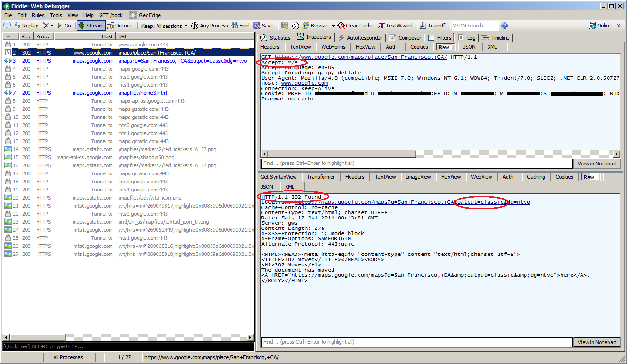627x364 pixels.
Task: Click the blue help icon
Action: (x=505, y=26)
